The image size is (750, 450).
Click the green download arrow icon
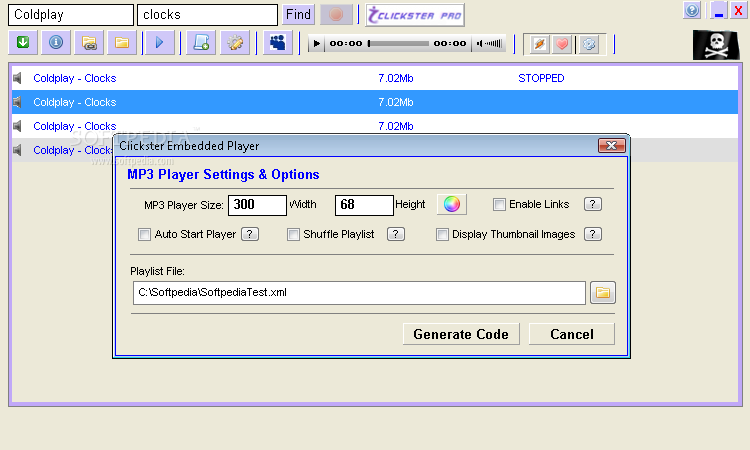point(23,43)
